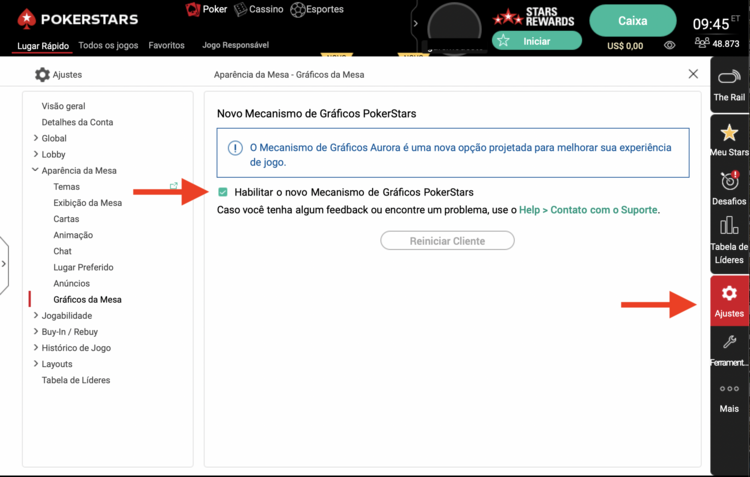Screen dimensions: 750x477
Task: Open Chat settings
Action: point(63,251)
